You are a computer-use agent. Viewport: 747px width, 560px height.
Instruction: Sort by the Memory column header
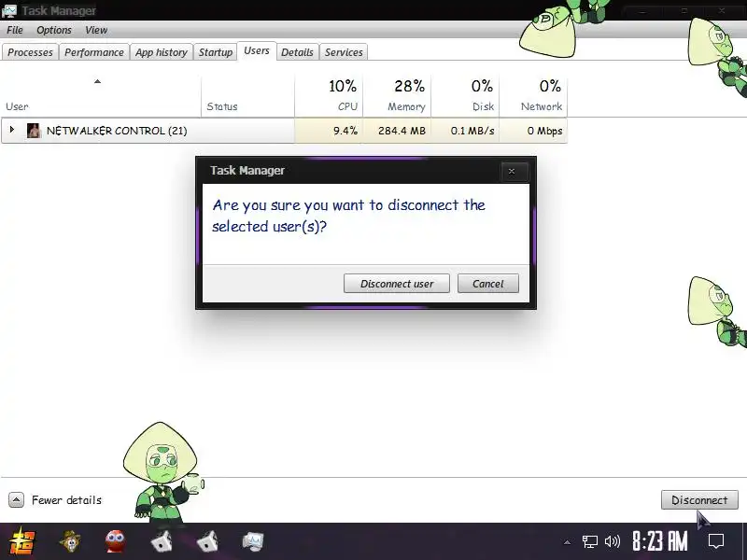click(x=397, y=96)
